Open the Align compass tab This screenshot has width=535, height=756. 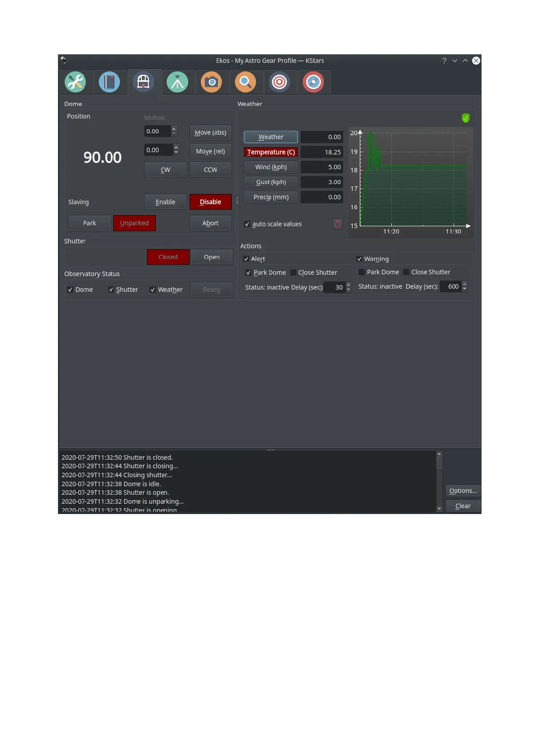[314, 82]
